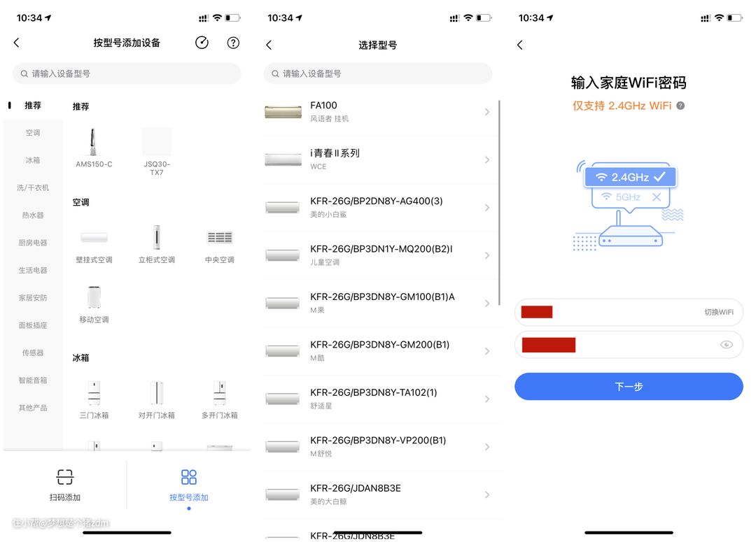Open the speed gauge icon in header

[x=202, y=43]
